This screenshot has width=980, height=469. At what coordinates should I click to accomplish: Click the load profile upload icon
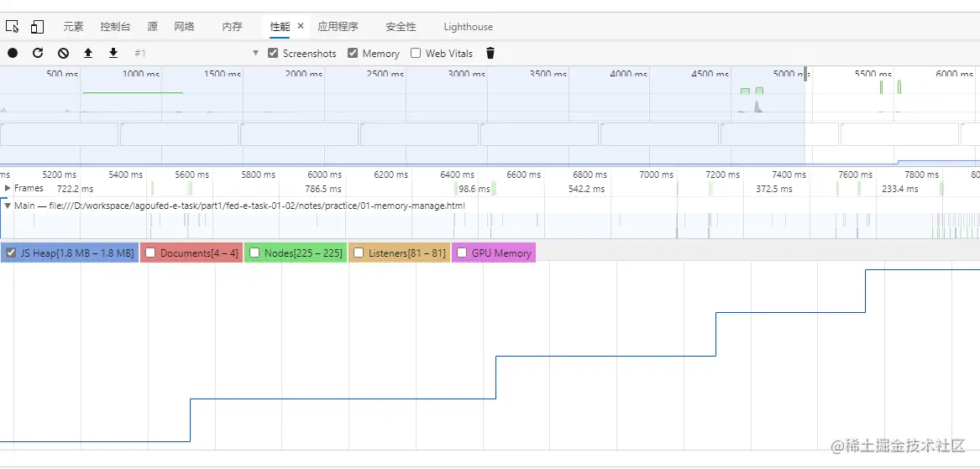click(x=88, y=53)
